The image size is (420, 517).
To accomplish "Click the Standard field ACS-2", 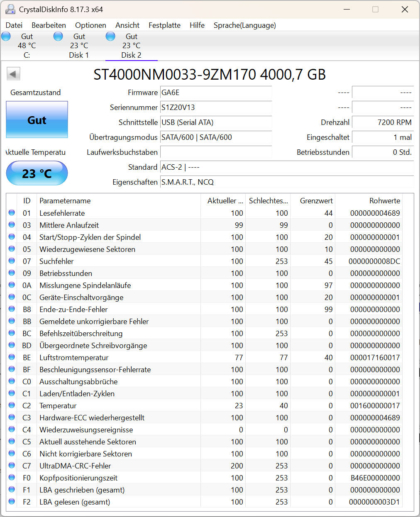I will [x=287, y=167].
